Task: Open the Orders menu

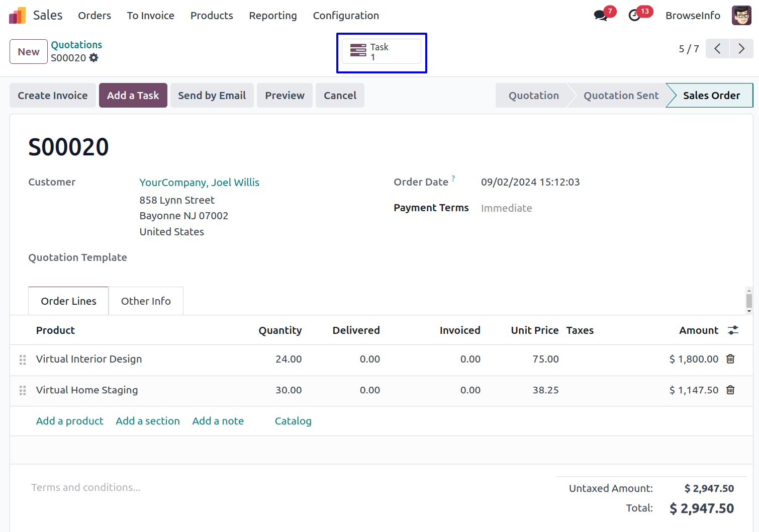Action: click(x=94, y=16)
